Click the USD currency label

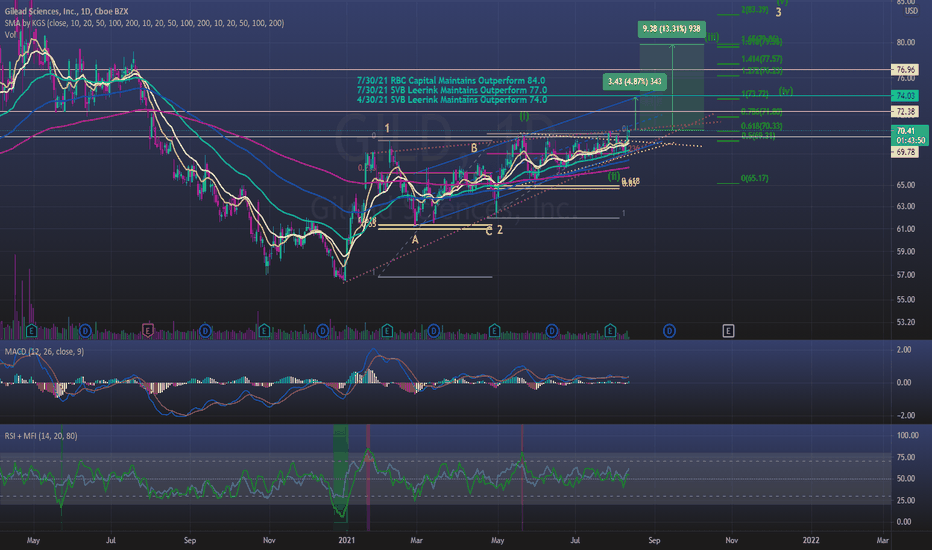pyautogui.click(x=911, y=11)
